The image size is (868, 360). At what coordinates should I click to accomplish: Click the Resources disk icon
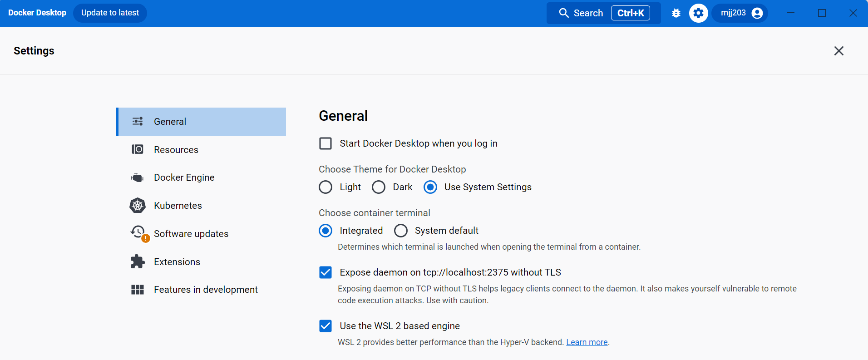(x=138, y=149)
